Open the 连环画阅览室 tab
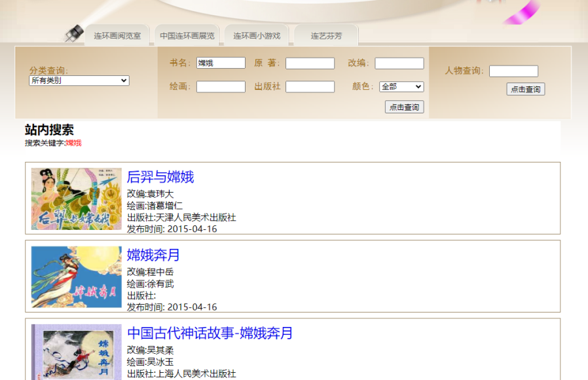This screenshot has width=588, height=380. [117, 36]
